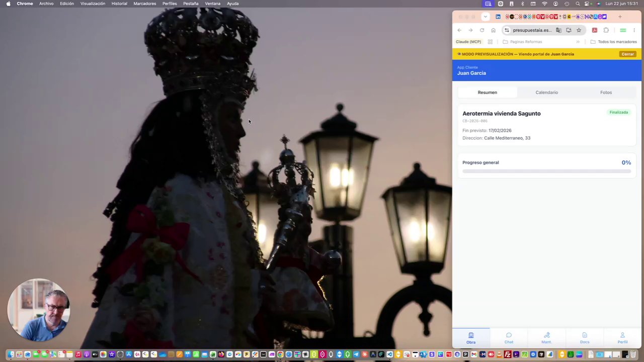Open the Chrome three-dot menu
644x362 pixels.
tap(634, 30)
